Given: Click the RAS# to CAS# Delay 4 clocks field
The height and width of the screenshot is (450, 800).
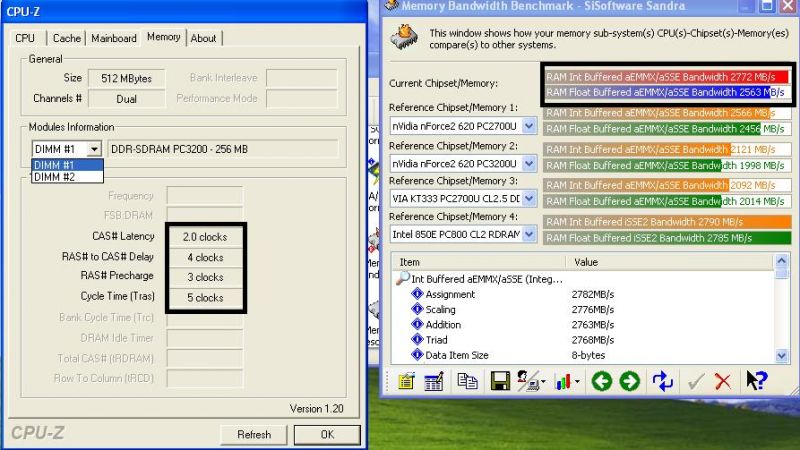Looking at the screenshot, I should click(x=205, y=257).
